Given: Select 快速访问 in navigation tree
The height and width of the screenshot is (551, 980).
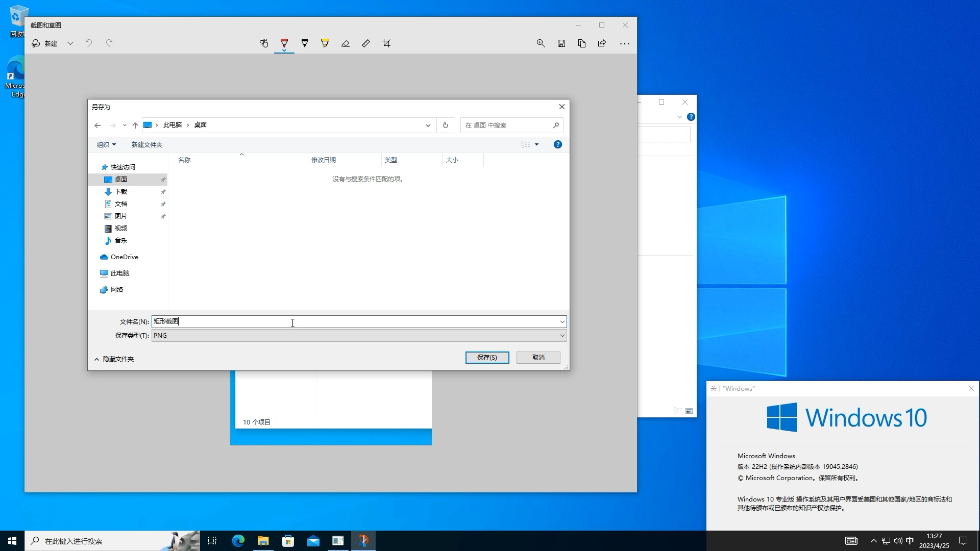Looking at the screenshot, I should click(x=123, y=167).
